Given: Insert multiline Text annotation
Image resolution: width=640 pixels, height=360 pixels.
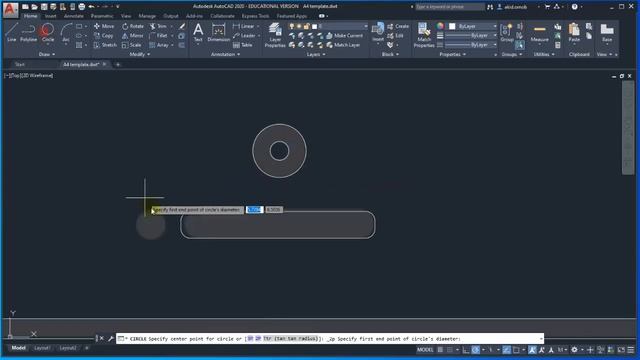Looking at the screenshot, I should [x=198, y=32].
